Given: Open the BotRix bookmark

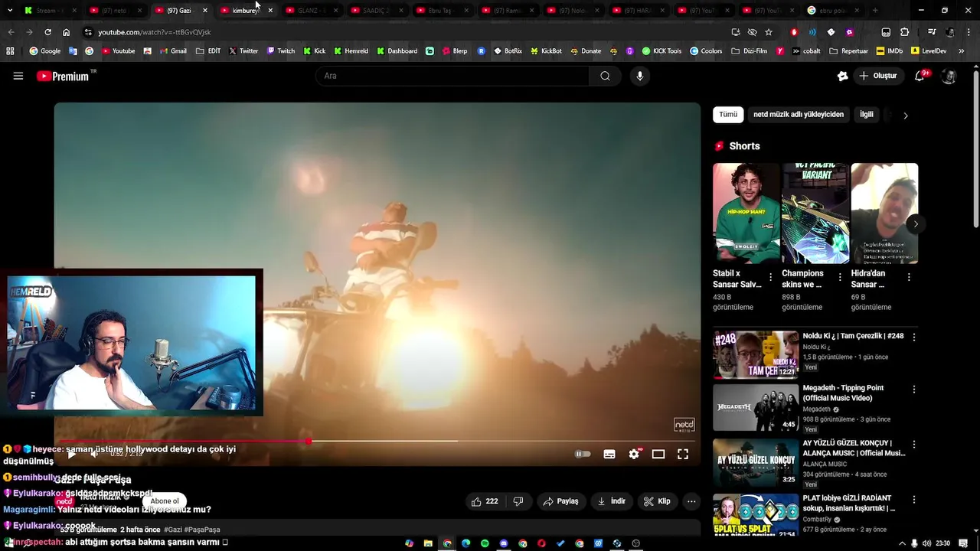Looking at the screenshot, I should point(508,51).
